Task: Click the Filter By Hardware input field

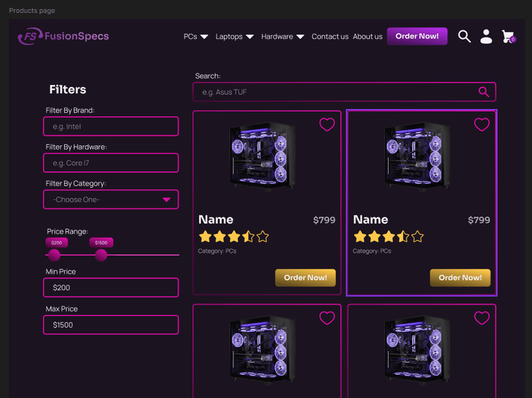Action: [111, 163]
